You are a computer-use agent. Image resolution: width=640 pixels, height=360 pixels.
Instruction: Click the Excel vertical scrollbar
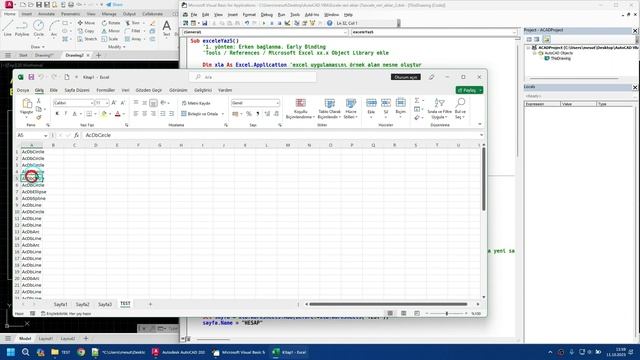click(484, 180)
